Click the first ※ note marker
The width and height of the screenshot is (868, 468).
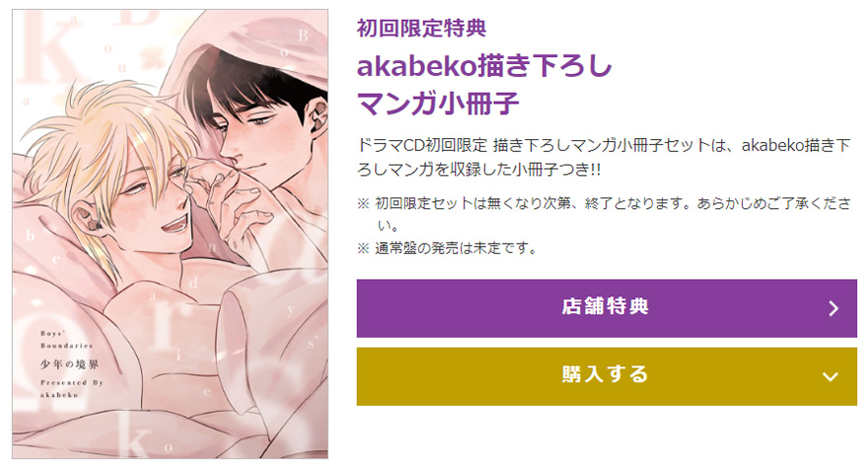pos(363,203)
